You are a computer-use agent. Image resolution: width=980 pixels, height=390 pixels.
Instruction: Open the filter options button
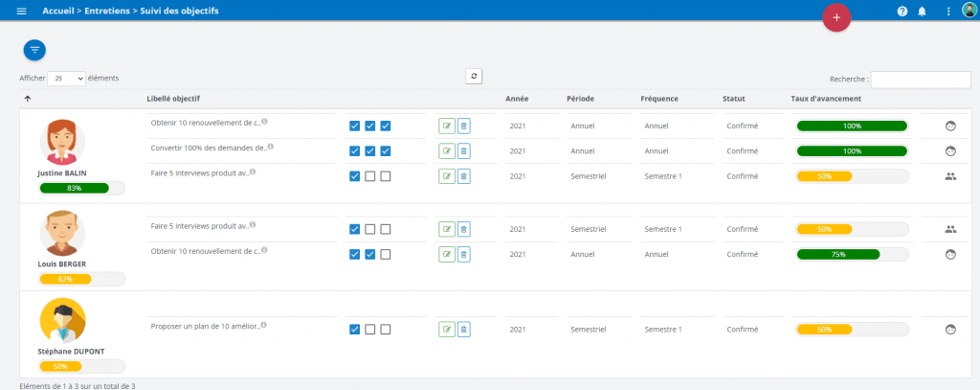click(34, 49)
